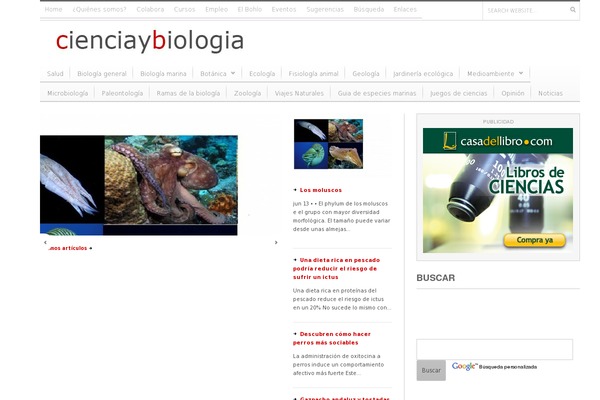Image resolution: width=600 pixels, height=400 pixels.
Task: Open Enlaces in top menu
Action: pyautogui.click(x=405, y=9)
